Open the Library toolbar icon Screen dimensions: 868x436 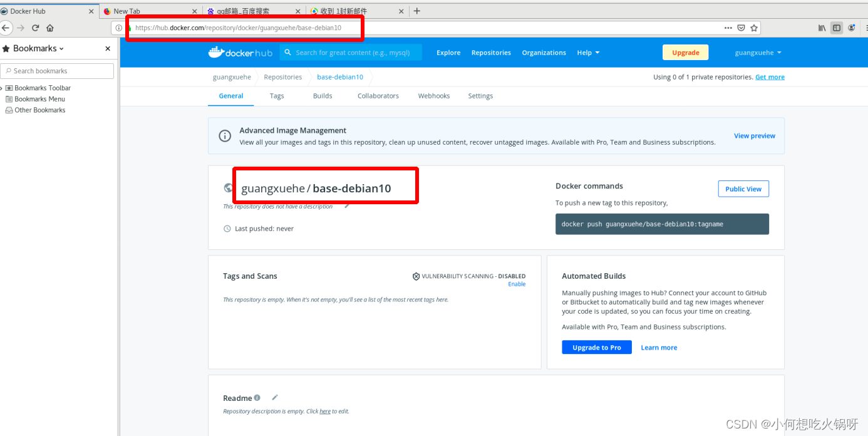(822, 28)
